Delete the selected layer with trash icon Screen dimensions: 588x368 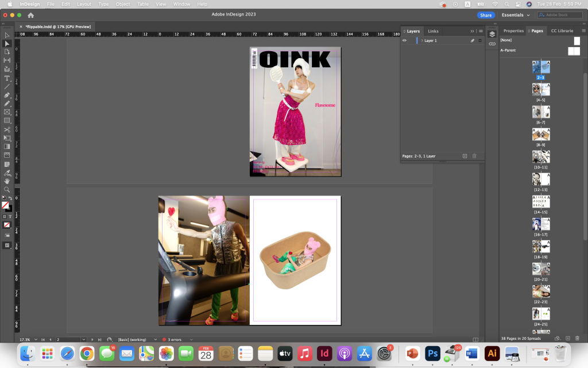474,156
